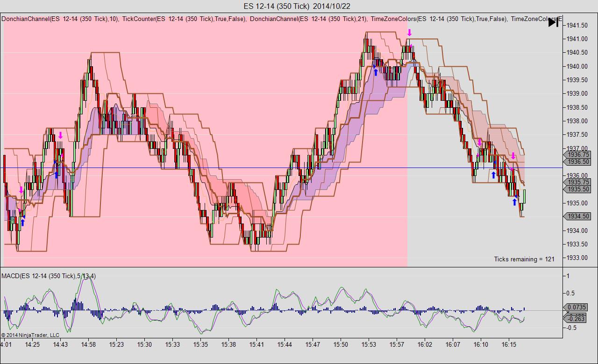Click the 15:41 time axis label

tap(256, 344)
